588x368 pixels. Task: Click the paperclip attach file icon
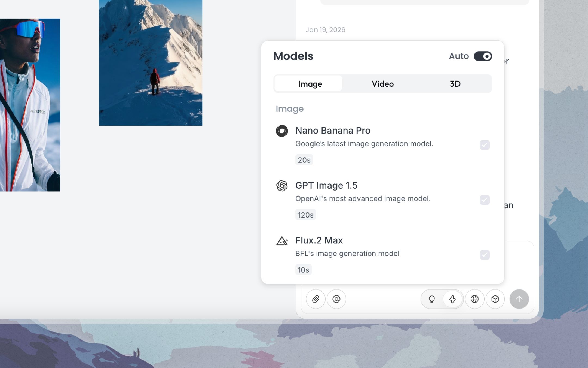coord(316,299)
